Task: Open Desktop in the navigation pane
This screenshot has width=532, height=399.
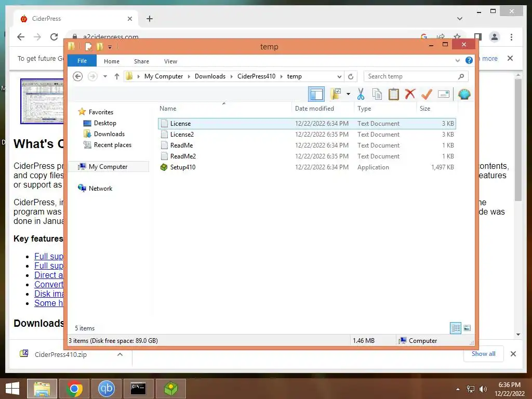Action: pos(105,123)
